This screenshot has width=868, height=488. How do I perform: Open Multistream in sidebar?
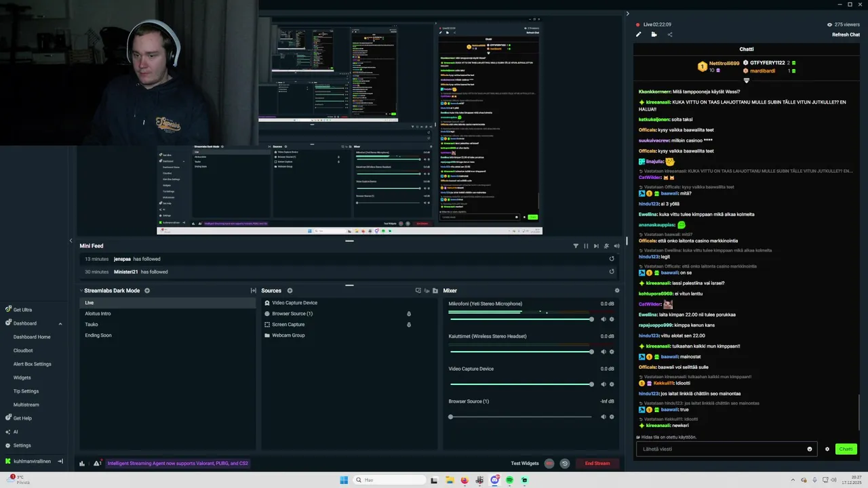pyautogui.click(x=26, y=405)
